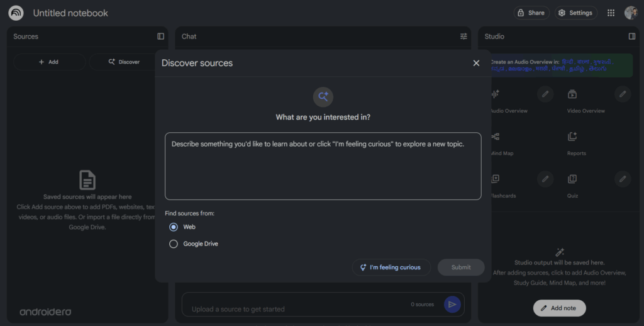Select the Web radio button
This screenshot has width=644, height=326.
[174, 227]
